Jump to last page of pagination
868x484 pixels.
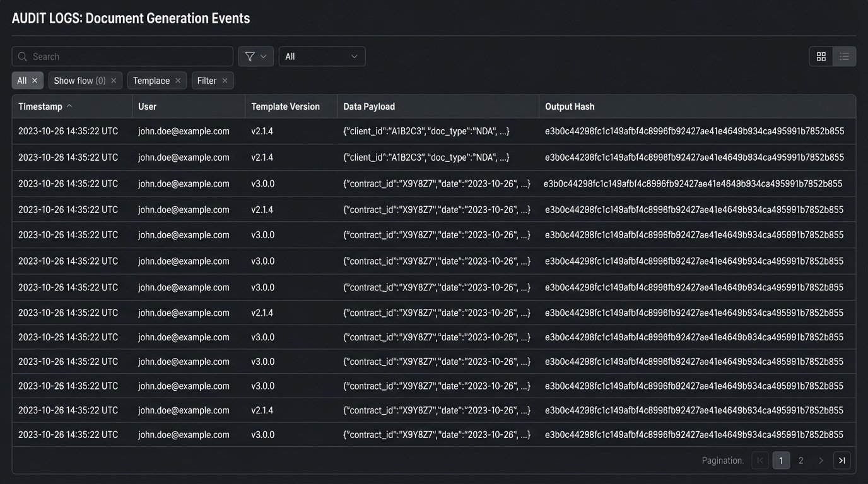click(842, 461)
